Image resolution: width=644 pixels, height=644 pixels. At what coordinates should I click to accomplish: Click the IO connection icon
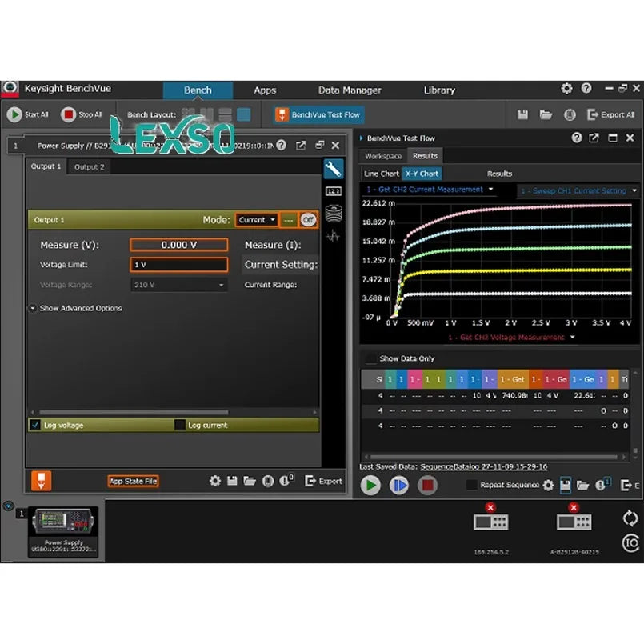coord(631,543)
